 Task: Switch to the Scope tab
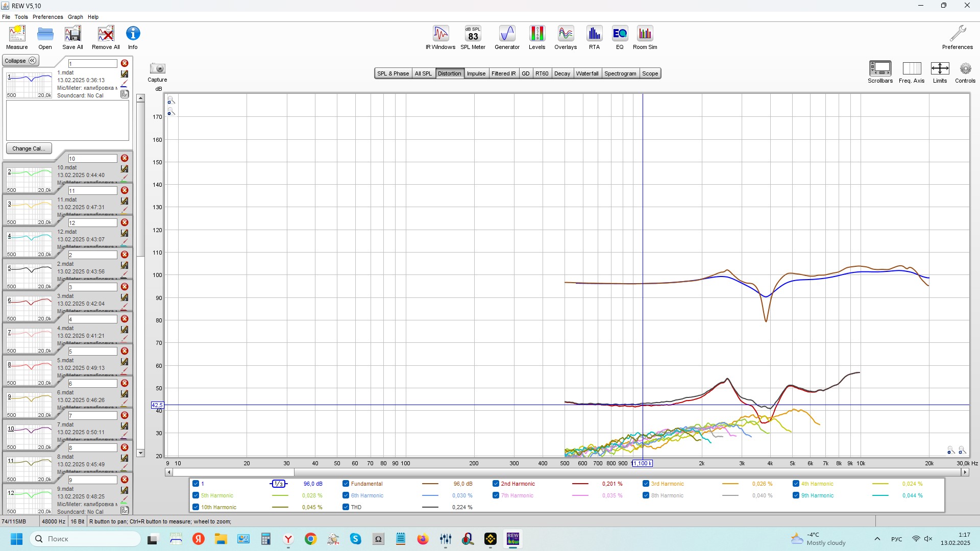coord(650,73)
